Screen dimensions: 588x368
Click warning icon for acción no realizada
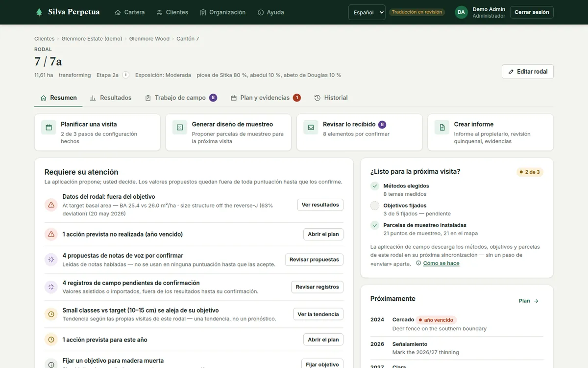[x=51, y=235]
